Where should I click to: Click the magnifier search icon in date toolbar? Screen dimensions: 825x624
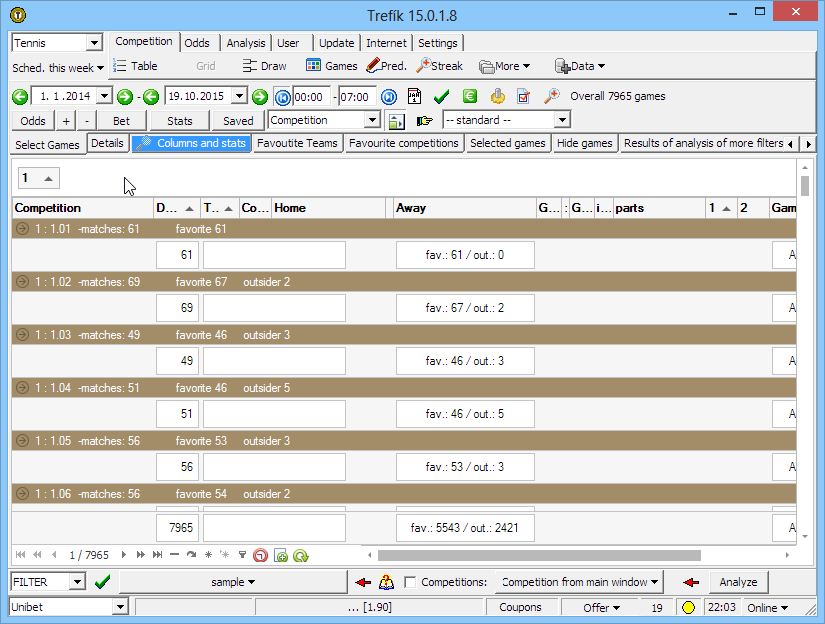click(551, 97)
